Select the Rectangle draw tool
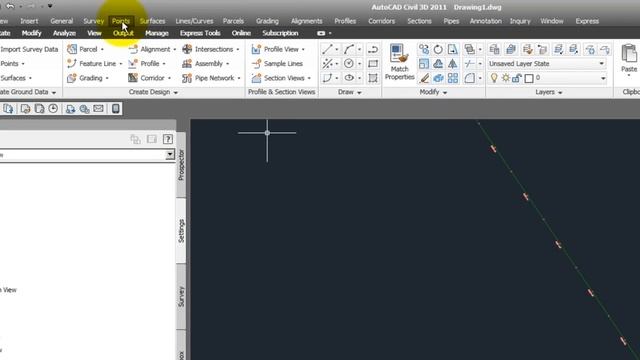640x360 pixels. click(373, 64)
